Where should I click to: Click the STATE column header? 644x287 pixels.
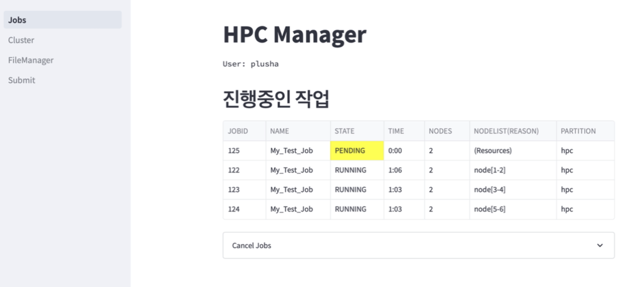(344, 131)
